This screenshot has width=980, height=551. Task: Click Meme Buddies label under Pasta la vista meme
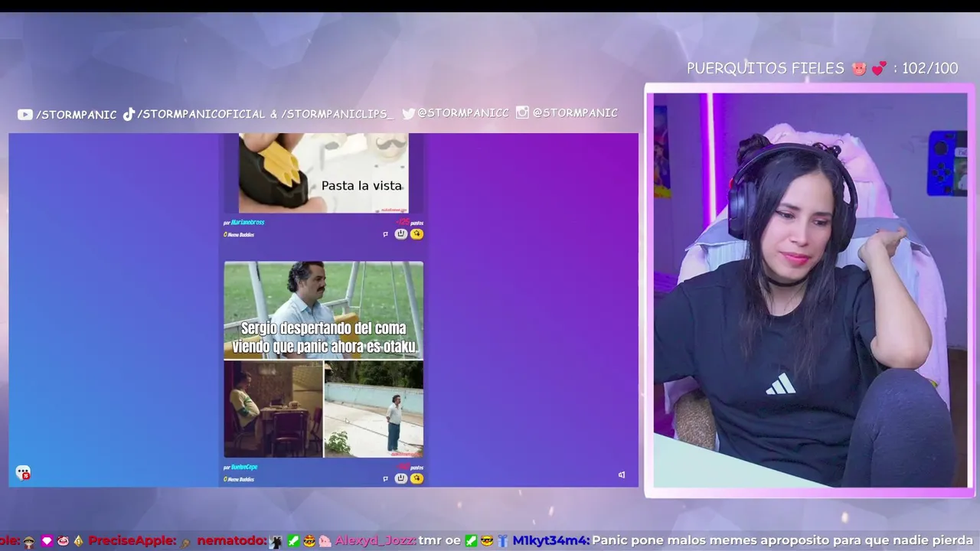click(239, 235)
